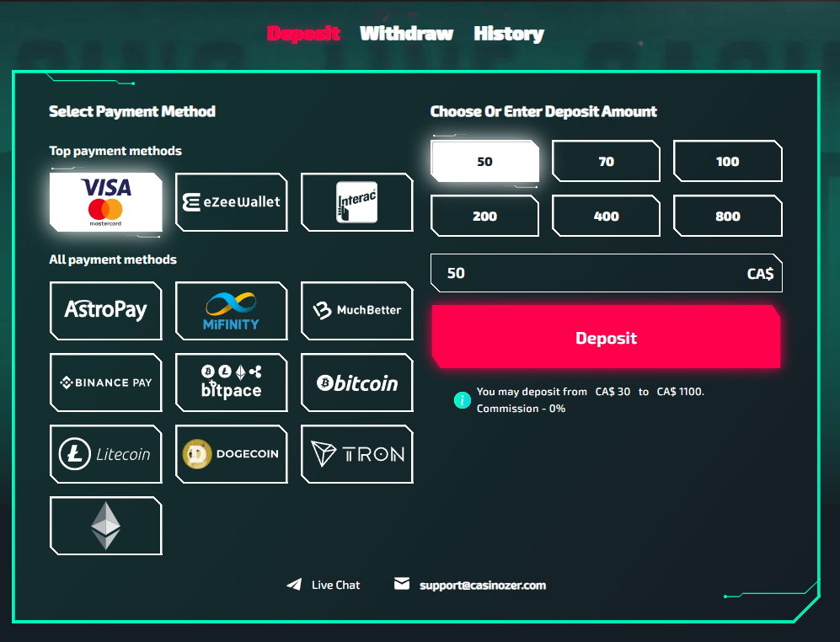Select bitcoin payment method

(356, 383)
